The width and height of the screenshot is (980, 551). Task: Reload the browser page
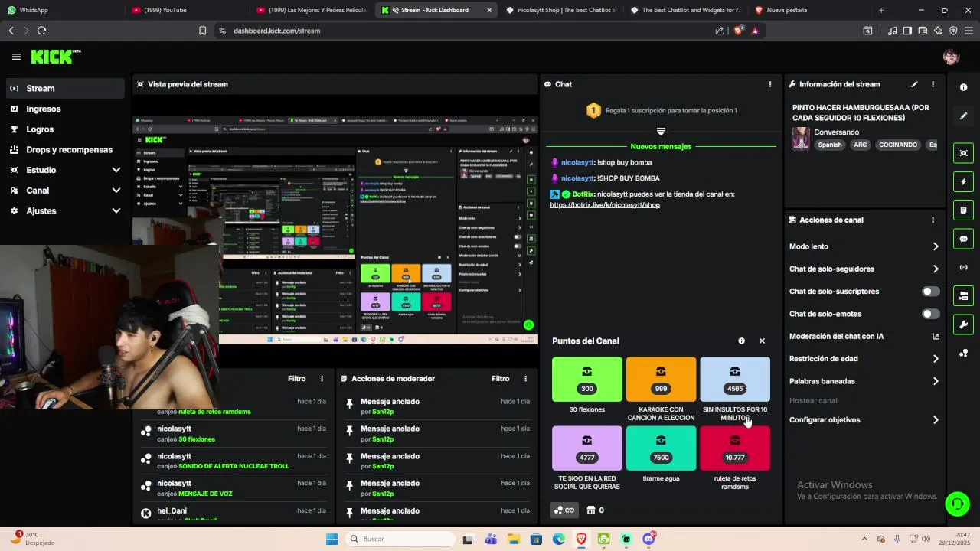pyautogui.click(x=41, y=31)
